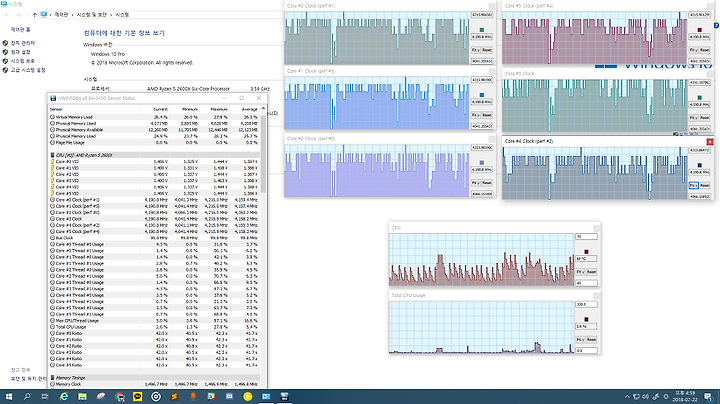
Task: Open Control Panel Home link
Action: click(21, 29)
